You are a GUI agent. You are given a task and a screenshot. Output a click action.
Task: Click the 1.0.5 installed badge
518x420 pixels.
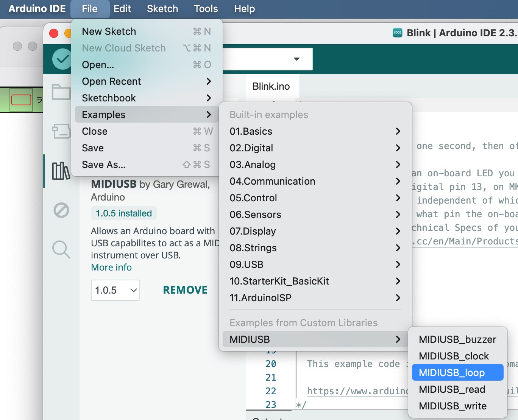click(124, 213)
